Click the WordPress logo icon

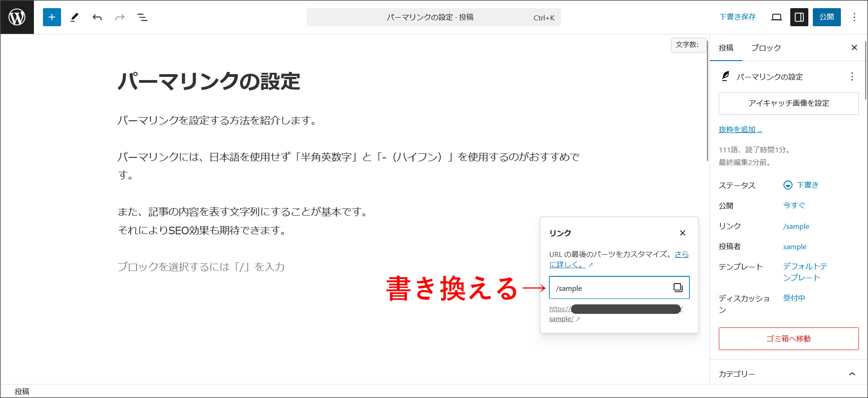(17, 17)
